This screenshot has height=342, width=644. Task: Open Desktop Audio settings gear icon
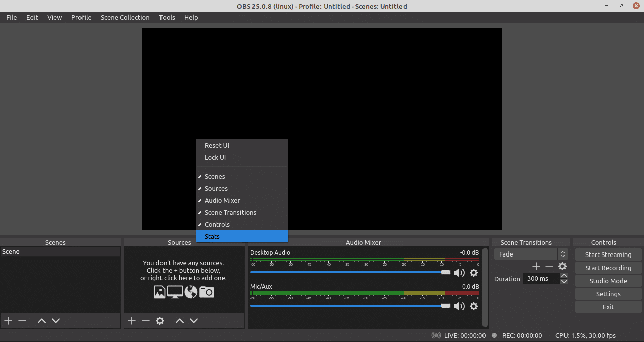click(473, 272)
